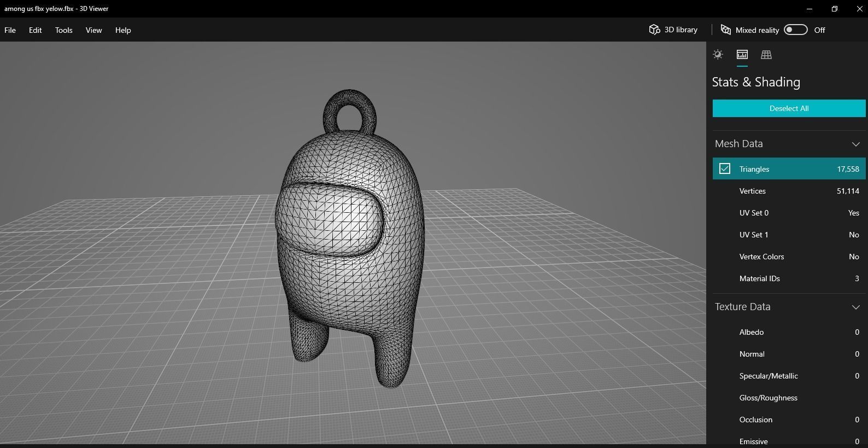868x448 pixels.
Task: Select the Albedo texture row
Action: click(x=789, y=332)
